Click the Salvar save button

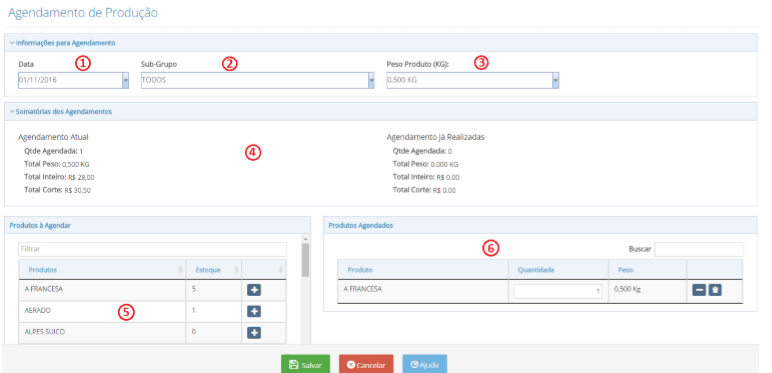coord(306,365)
